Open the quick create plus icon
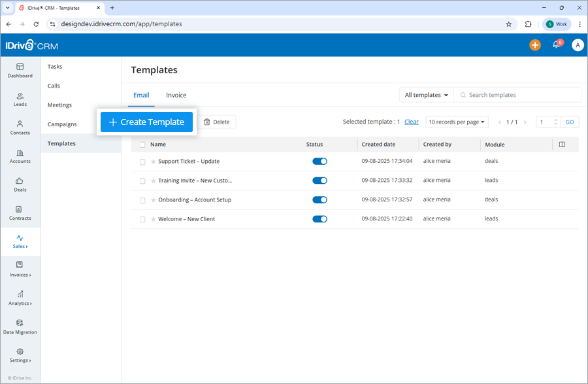This screenshot has width=588, height=384. point(535,45)
